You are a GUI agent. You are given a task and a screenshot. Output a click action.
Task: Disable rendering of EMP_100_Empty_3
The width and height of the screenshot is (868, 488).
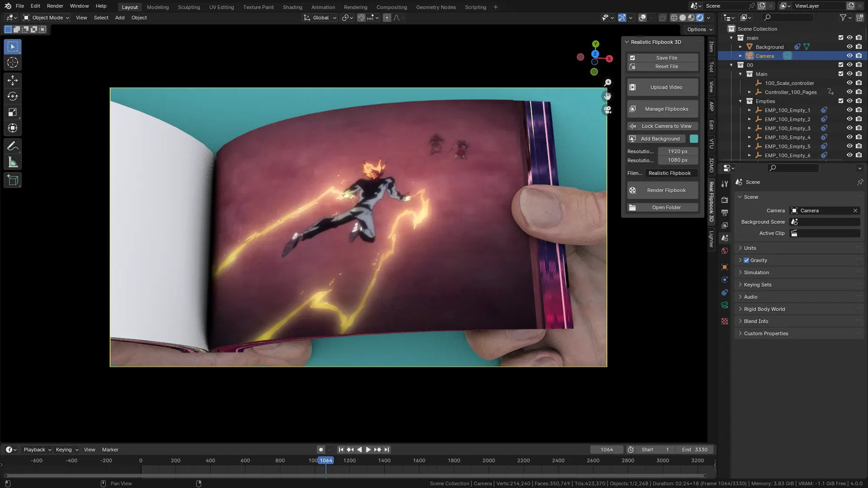tap(858, 128)
